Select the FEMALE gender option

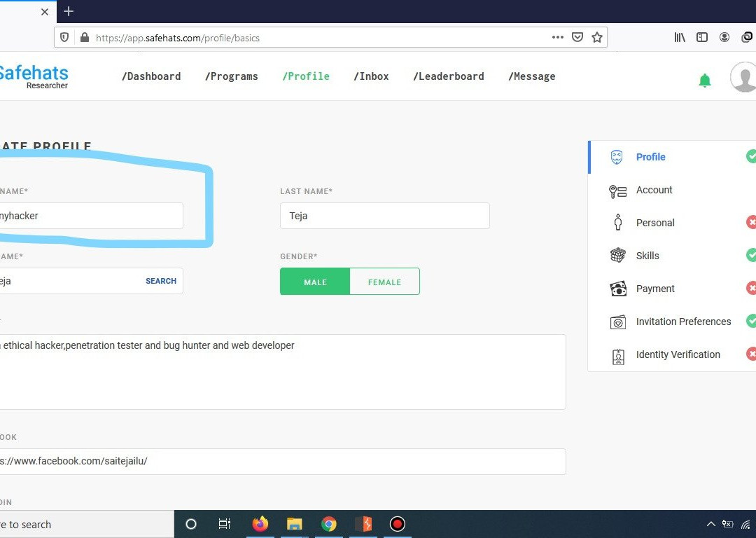tap(384, 282)
